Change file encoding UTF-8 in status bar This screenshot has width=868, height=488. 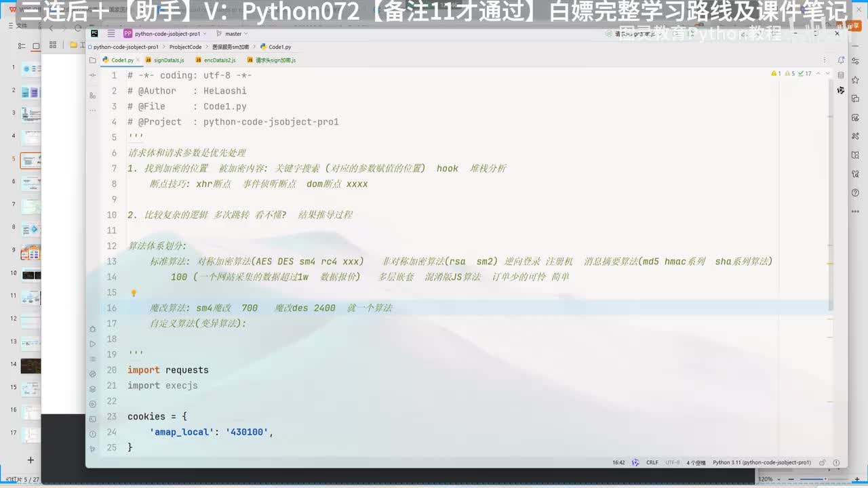pos(672,462)
